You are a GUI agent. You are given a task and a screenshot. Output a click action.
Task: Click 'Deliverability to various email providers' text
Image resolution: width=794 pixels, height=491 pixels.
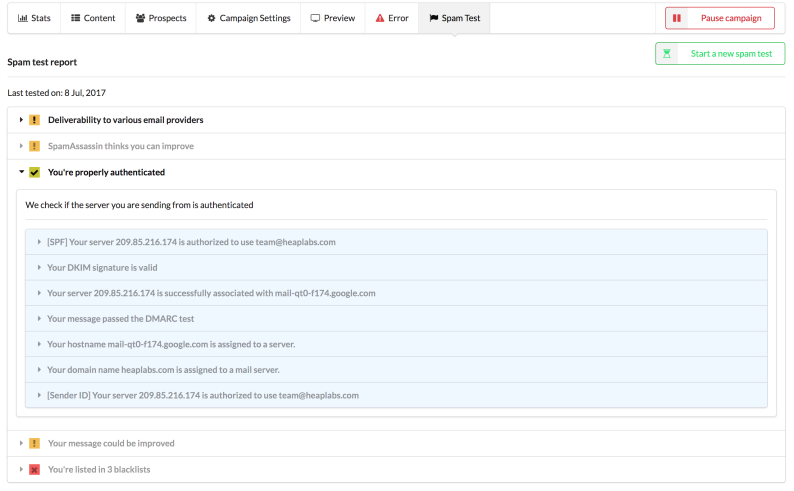126,120
